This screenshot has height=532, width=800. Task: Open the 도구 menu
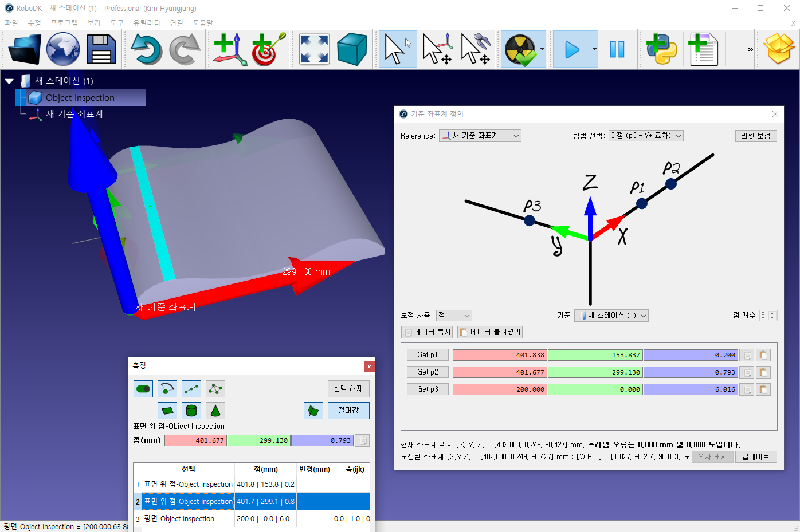[x=117, y=23]
